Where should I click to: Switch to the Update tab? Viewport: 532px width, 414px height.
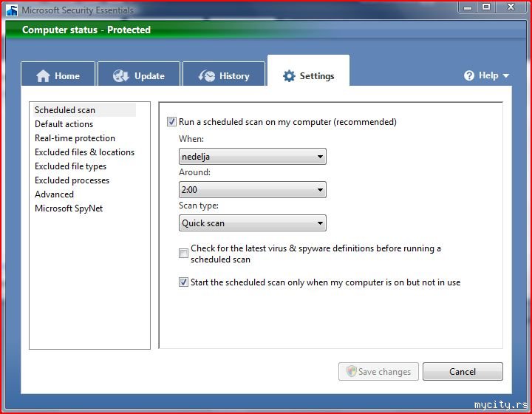click(x=139, y=74)
